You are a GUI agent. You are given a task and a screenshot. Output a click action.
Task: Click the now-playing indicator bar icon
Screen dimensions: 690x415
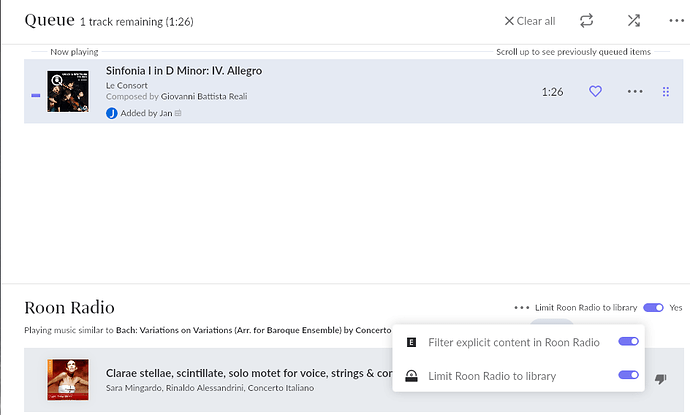click(36, 95)
